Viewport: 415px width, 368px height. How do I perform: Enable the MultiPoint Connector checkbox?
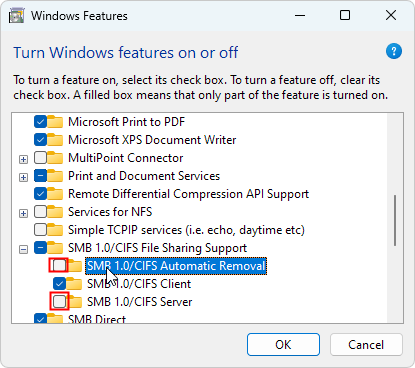[40, 158]
